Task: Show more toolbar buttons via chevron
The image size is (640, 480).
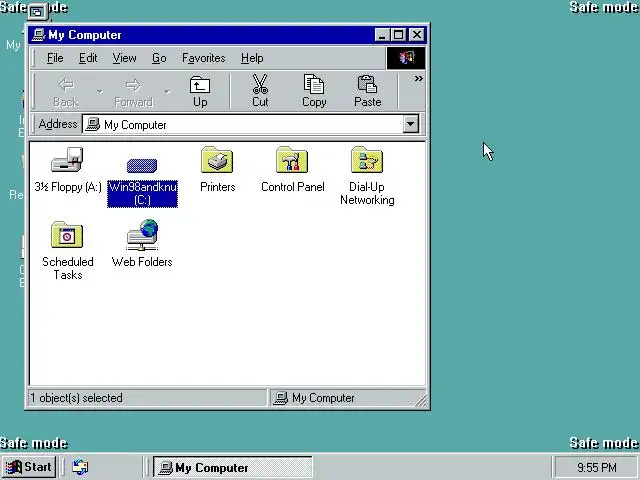Action: point(418,79)
